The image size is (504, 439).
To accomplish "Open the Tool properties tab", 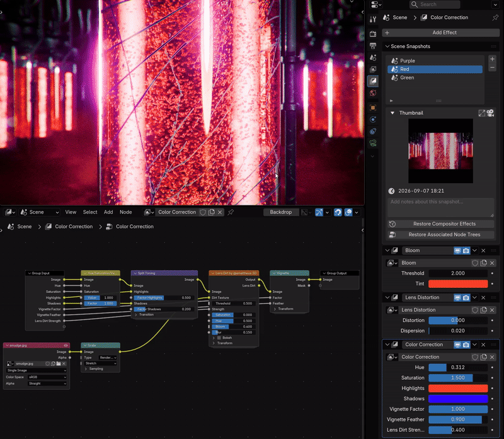I will [373, 20].
